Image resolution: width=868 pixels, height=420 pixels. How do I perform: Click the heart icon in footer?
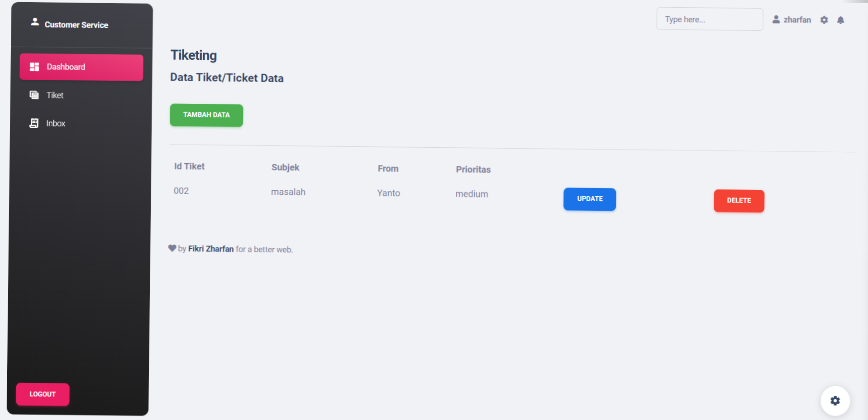coord(172,248)
